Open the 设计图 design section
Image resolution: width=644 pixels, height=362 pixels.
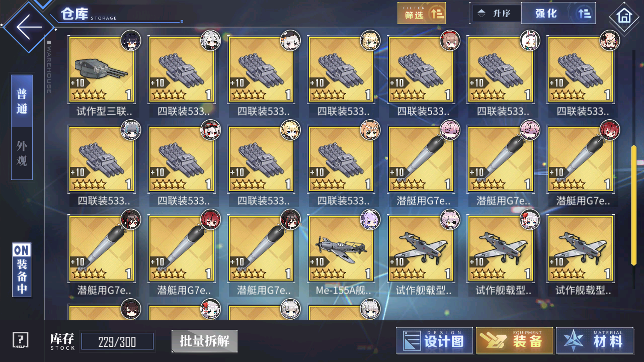[434, 341]
